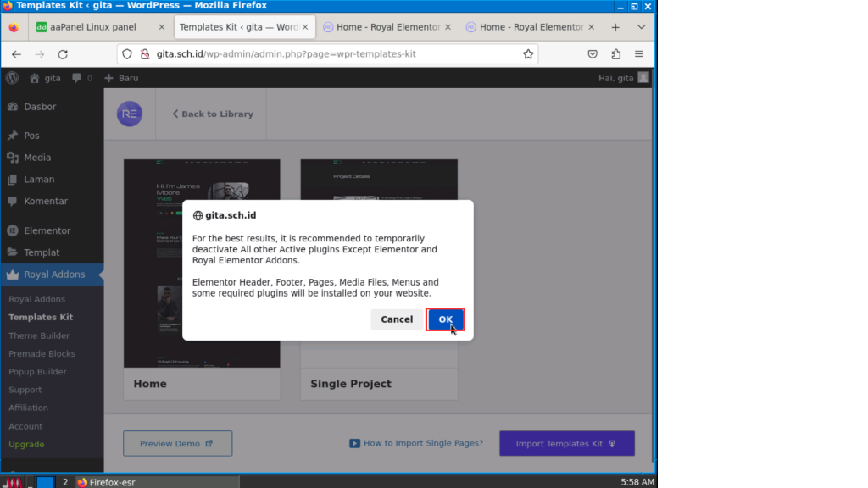Image resolution: width=868 pixels, height=488 pixels.
Task: Open a new browser tab
Action: (615, 27)
